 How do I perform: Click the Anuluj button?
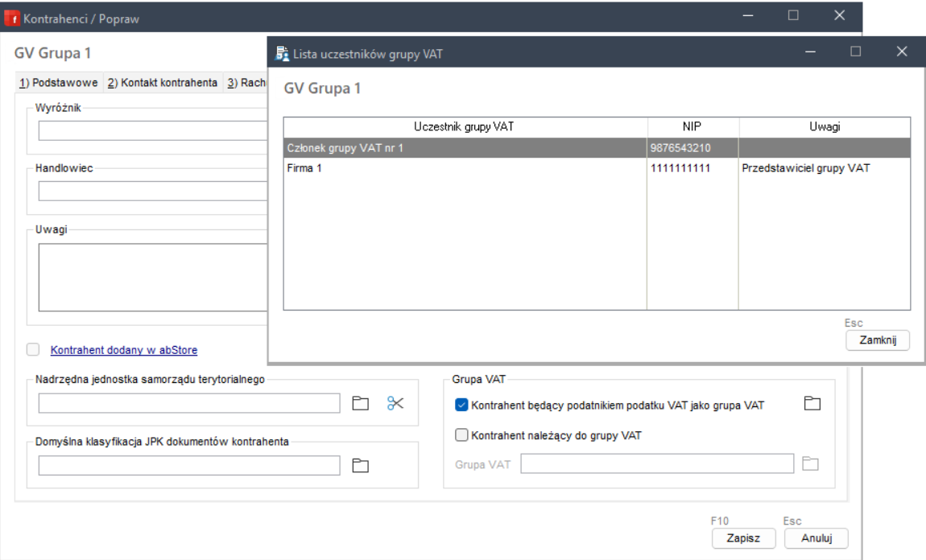point(816,538)
